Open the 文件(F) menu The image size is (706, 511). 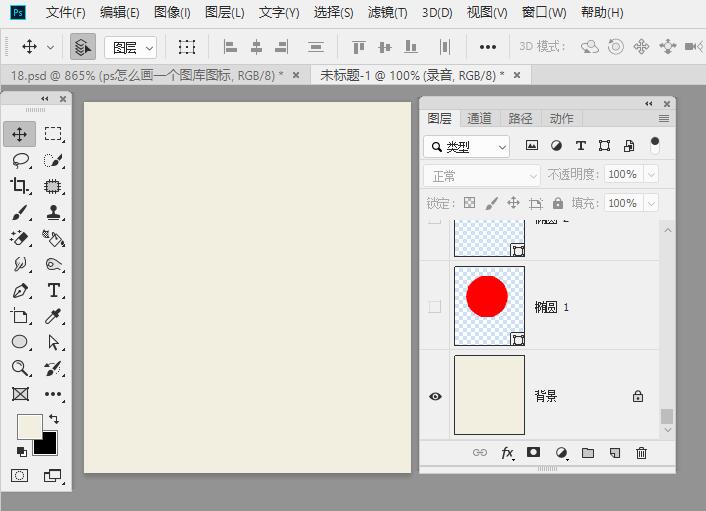click(65, 13)
